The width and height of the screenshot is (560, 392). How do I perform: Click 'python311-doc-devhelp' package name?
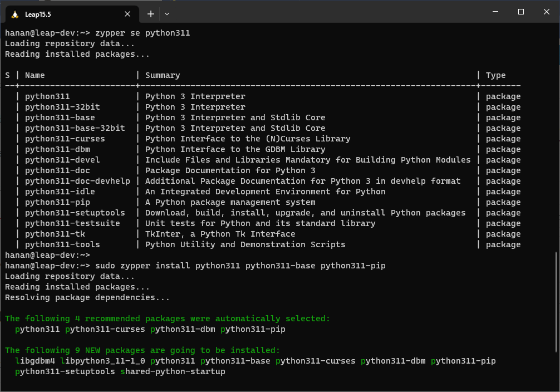[x=77, y=181]
